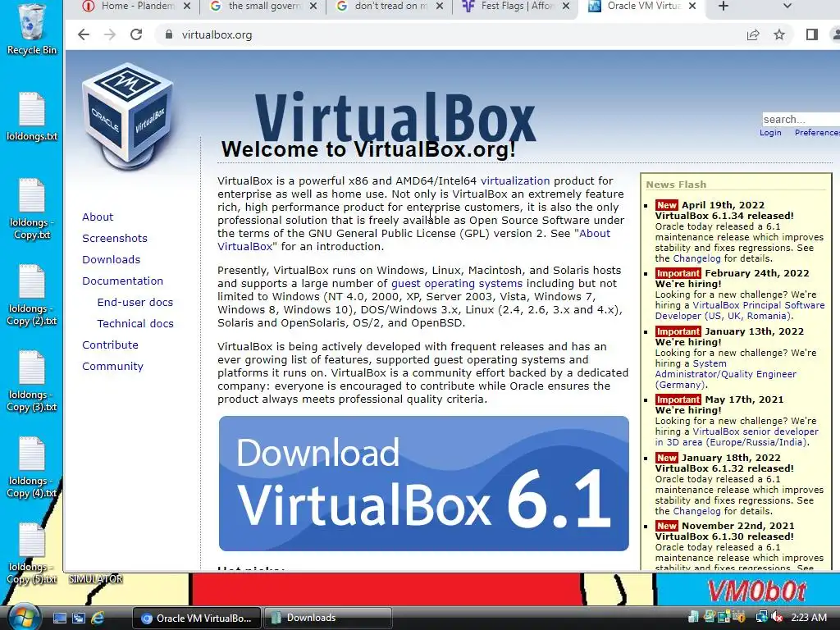This screenshot has width=840, height=630.
Task: Select loldongs.txt desktop file
Action: pos(32,116)
